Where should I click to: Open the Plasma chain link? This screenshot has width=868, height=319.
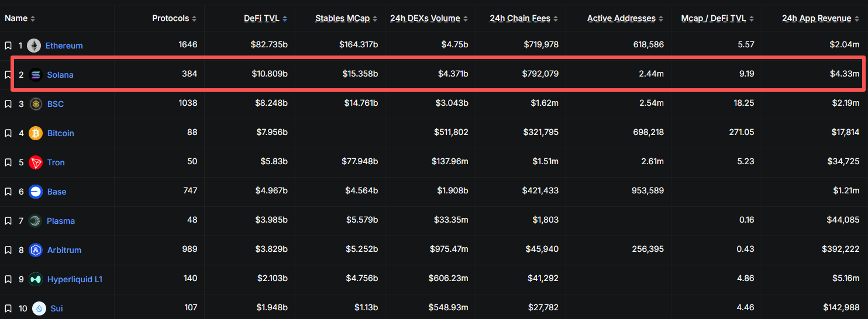click(61, 221)
